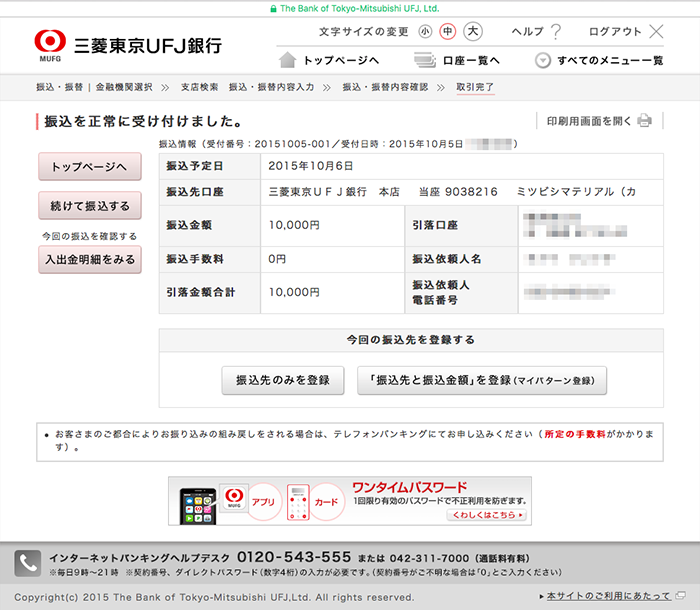Screen dimensions: 700x610
Task: Click the 取引完了 breadcrumb step
Action: point(475,87)
